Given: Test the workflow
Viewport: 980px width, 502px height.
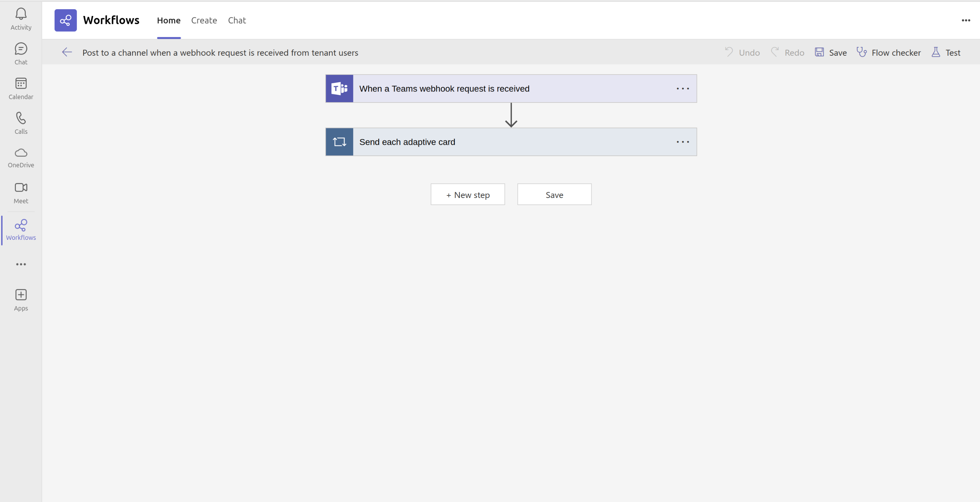Looking at the screenshot, I should 947,52.
